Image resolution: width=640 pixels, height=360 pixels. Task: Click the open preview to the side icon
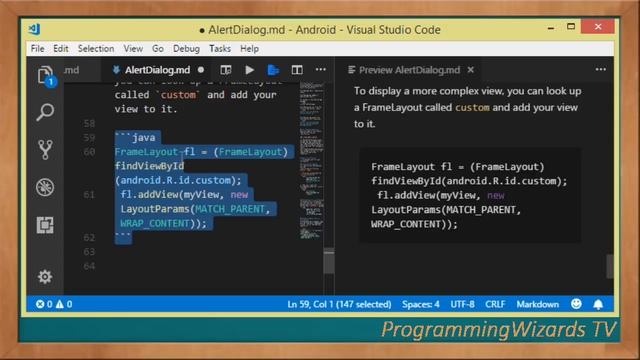click(226, 70)
